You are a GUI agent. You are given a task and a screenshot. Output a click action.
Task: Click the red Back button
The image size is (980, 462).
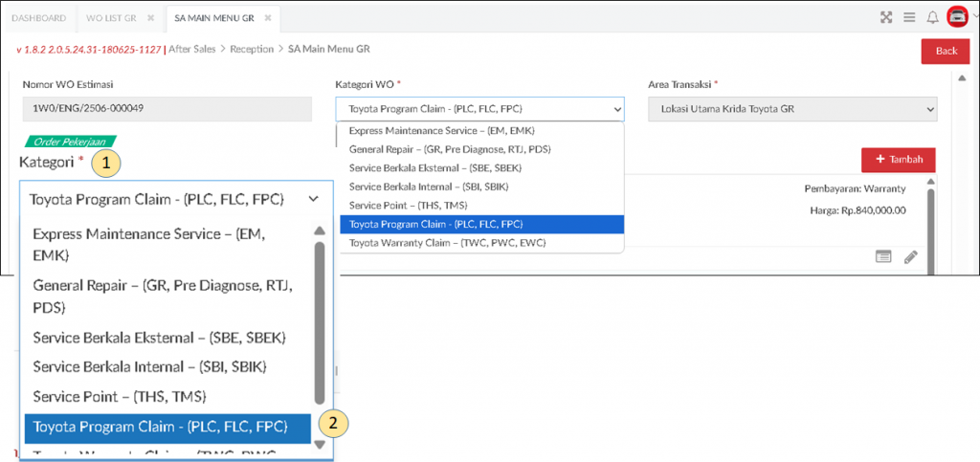[947, 52]
